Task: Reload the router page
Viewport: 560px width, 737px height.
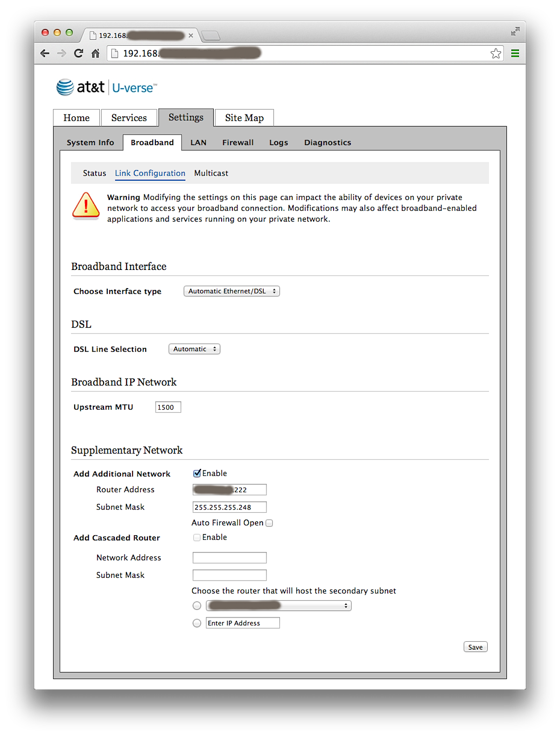Action: tap(78, 53)
